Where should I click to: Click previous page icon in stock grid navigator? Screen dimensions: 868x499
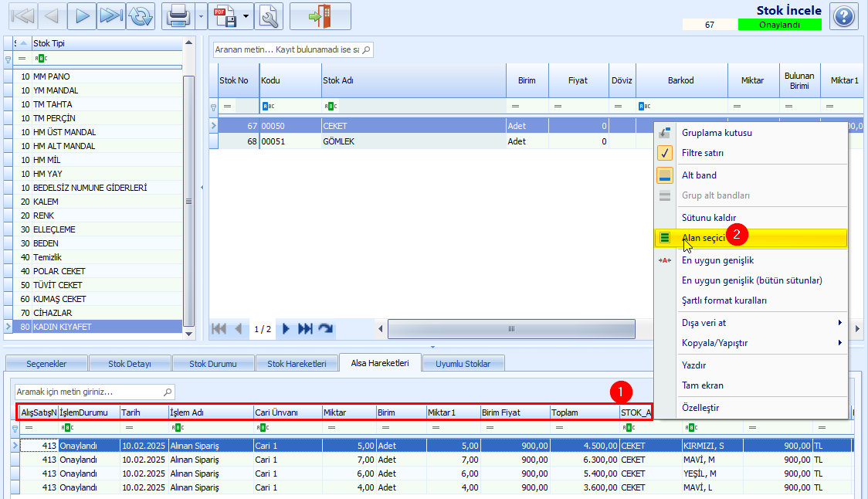tap(239, 329)
